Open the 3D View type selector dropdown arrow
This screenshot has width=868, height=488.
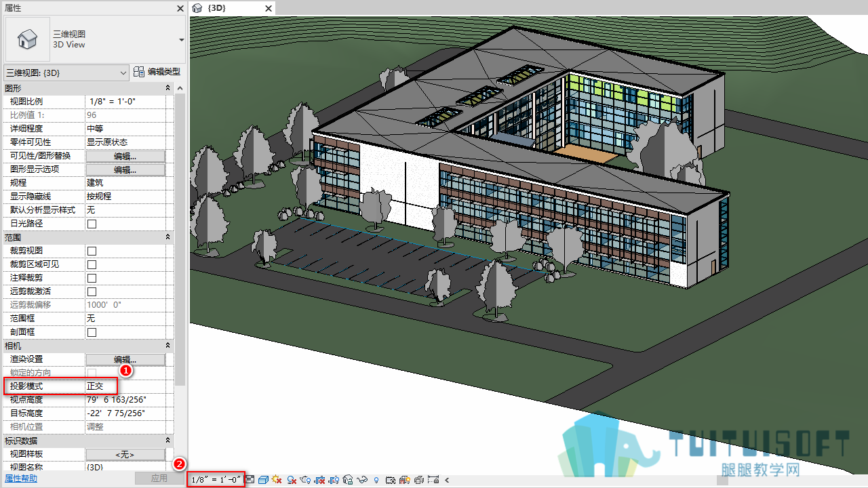pos(181,40)
